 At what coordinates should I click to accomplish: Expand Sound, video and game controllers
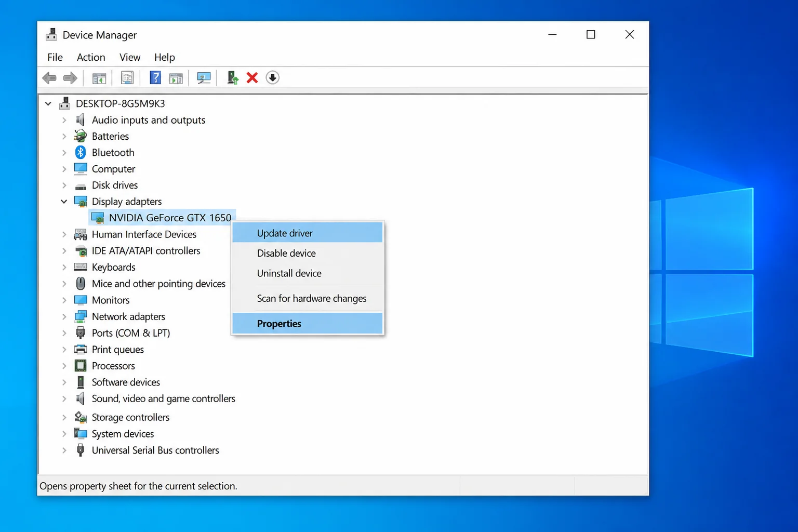64,398
